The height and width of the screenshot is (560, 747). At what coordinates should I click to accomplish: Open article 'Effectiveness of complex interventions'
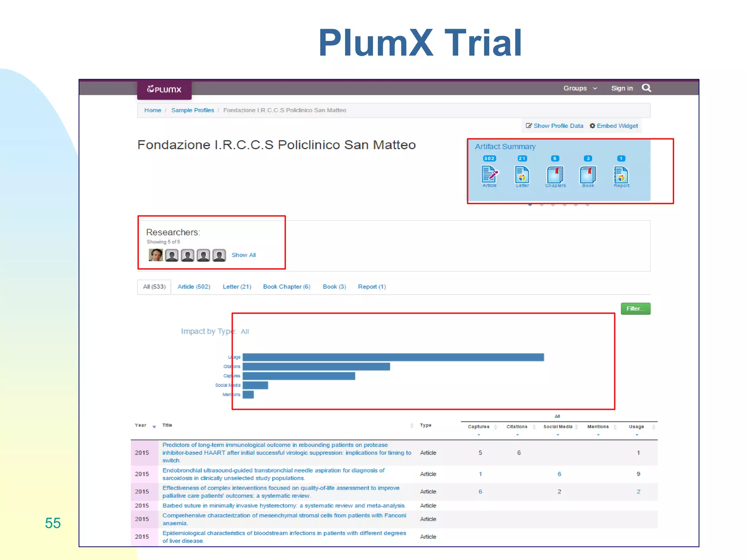[281, 491]
